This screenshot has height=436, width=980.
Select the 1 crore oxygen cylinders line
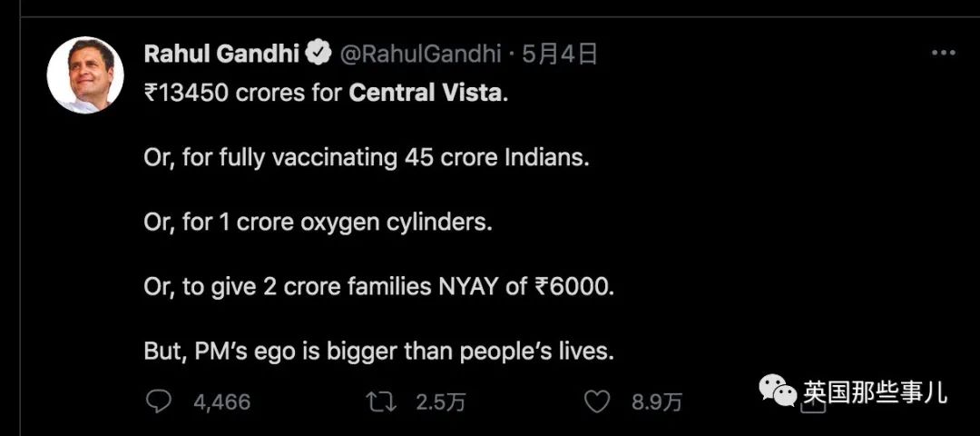[x=318, y=223]
